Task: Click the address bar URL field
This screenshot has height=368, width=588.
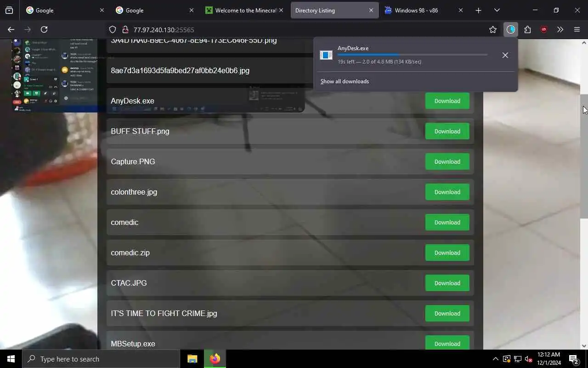Action: pos(303,29)
